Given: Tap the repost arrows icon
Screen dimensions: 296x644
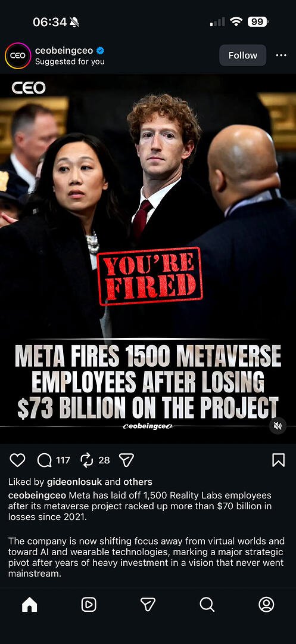Looking at the screenshot, I should point(87,460).
